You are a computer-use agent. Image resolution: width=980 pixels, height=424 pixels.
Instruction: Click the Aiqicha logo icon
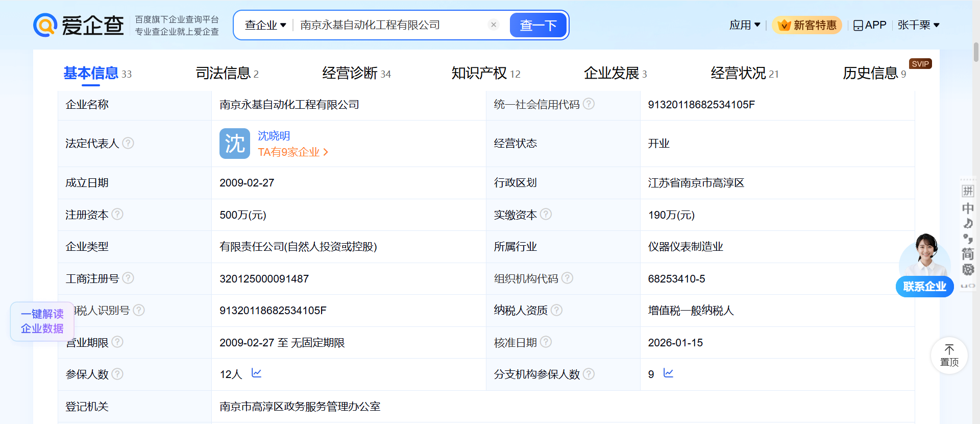[45, 25]
